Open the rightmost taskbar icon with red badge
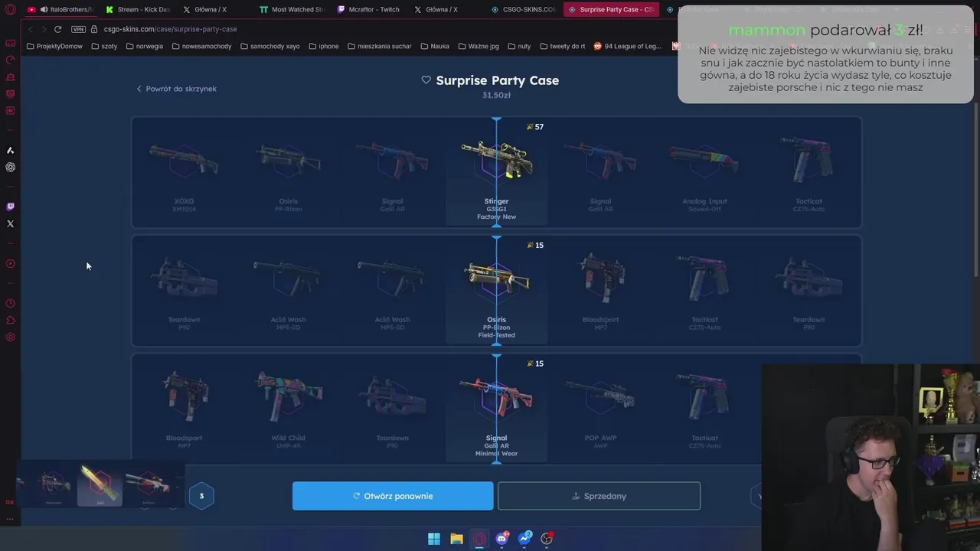 click(547, 539)
